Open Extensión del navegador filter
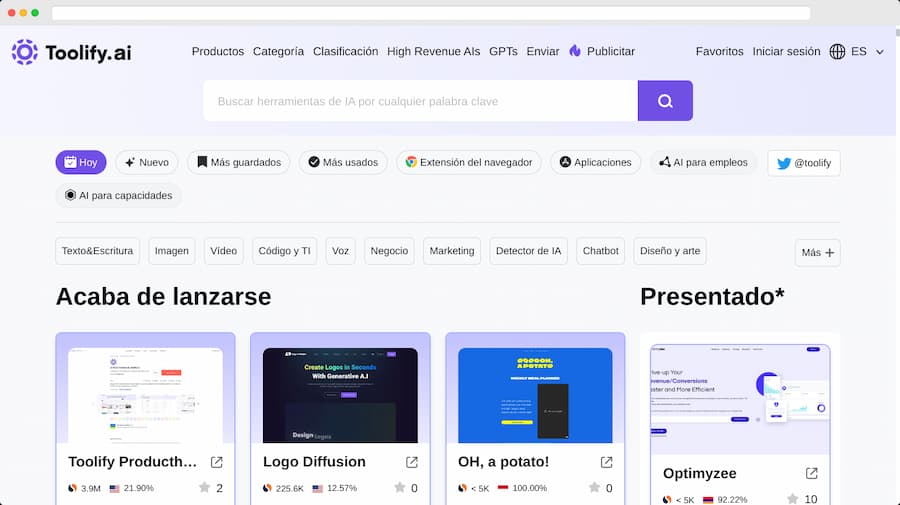 tap(469, 162)
